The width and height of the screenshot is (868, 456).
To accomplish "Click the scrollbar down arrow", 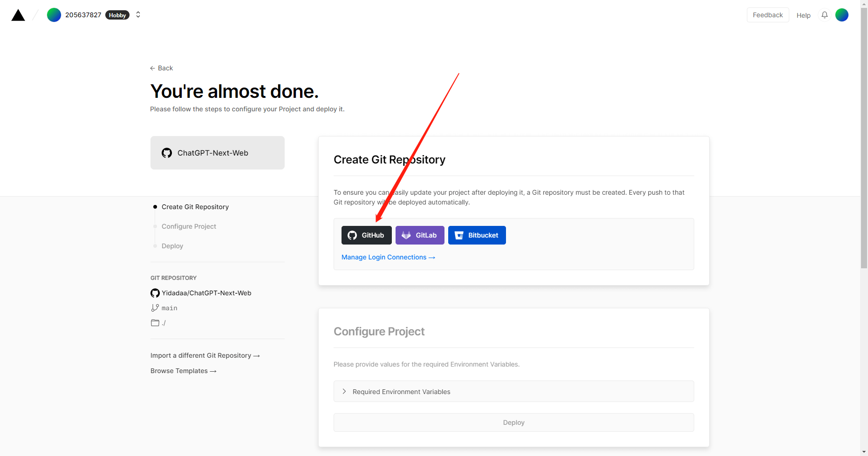I will [864, 452].
